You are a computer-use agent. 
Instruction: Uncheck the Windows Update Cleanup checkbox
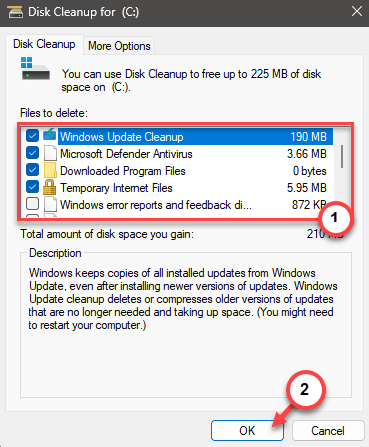coord(32,136)
